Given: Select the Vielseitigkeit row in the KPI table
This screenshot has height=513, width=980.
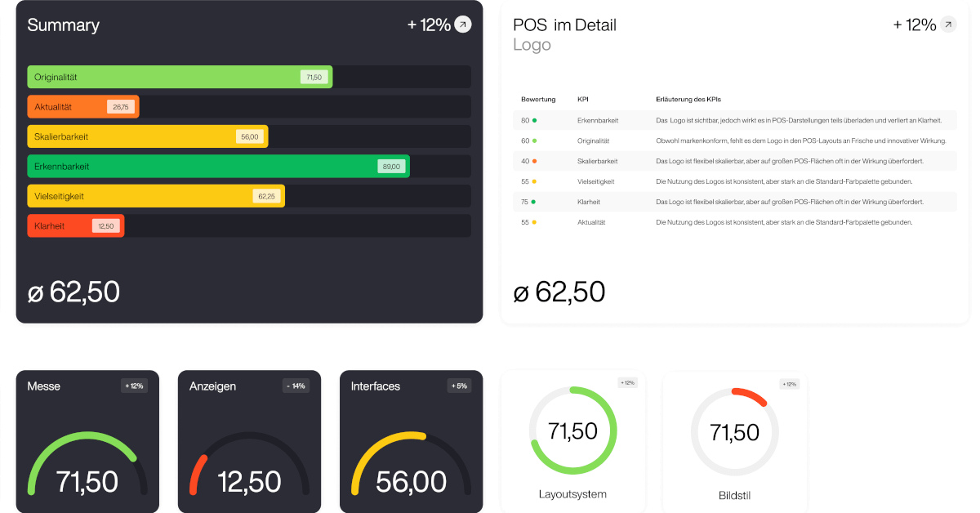Looking at the screenshot, I should pyautogui.click(x=735, y=181).
